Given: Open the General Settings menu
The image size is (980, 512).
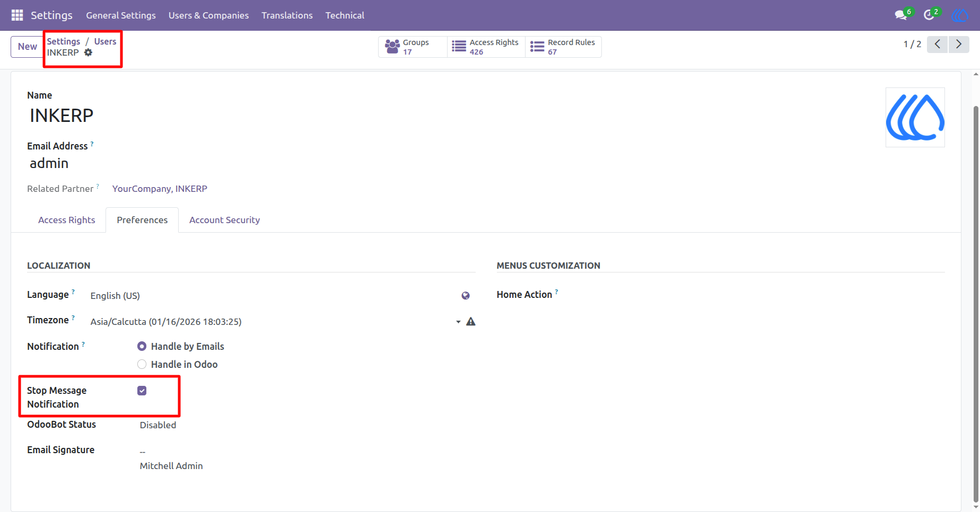Looking at the screenshot, I should 121,15.
